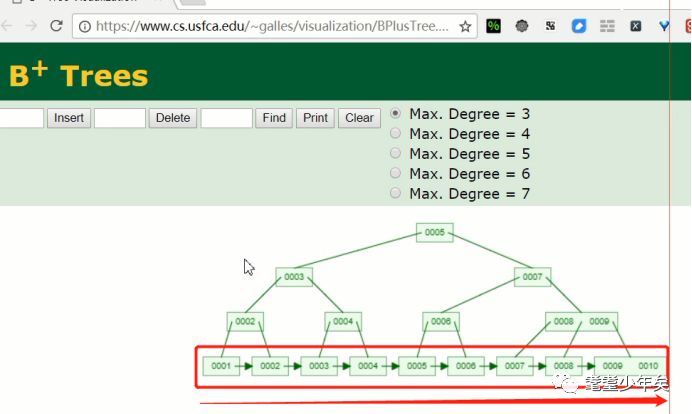Open the black-and-white square pattern extension
The width and height of the screenshot is (692, 414).
coord(550,26)
